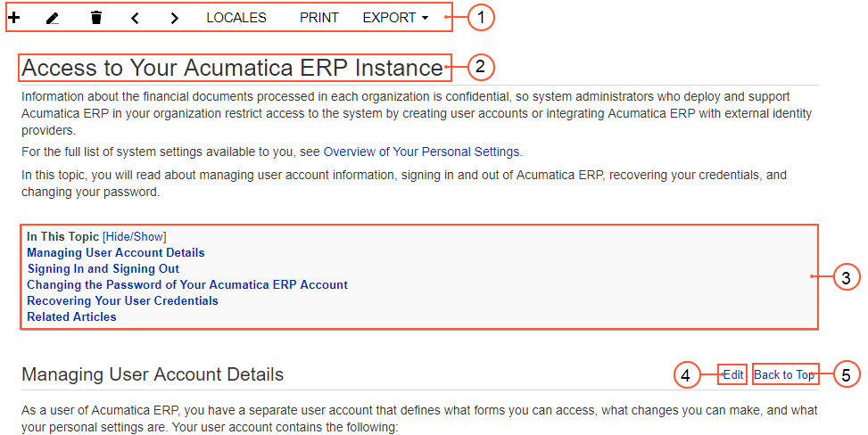
Task: Jump to Related Articles section
Action: click(x=71, y=317)
